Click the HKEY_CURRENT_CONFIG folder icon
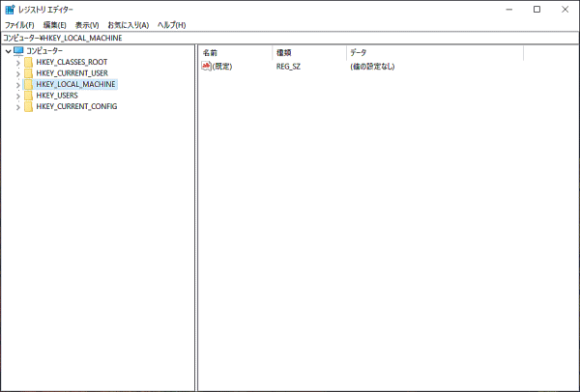 pos(28,106)
